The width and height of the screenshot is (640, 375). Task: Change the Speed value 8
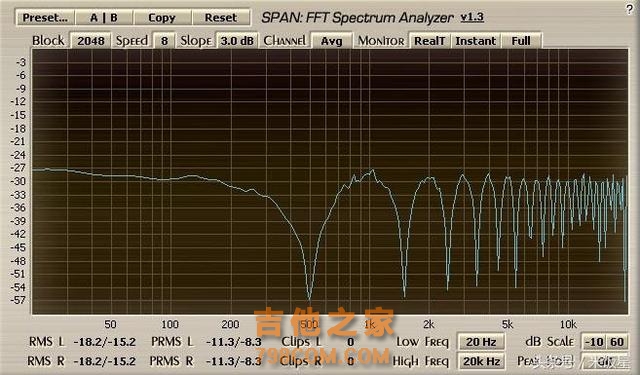point(164,41)
